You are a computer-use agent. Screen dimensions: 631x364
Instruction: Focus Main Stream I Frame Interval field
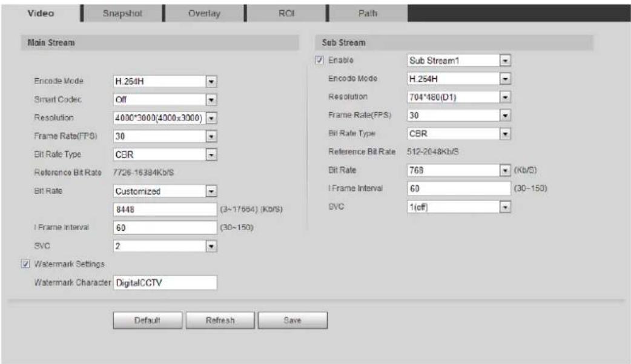pyautogui.click(x=165, y=228)
